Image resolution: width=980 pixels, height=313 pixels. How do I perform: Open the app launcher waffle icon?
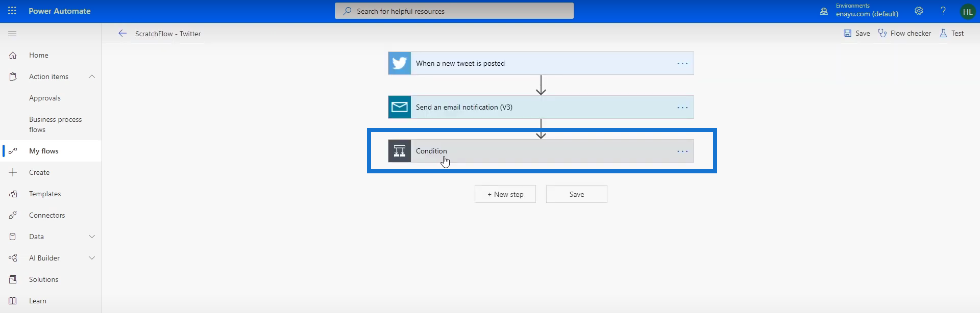[12, 11]
